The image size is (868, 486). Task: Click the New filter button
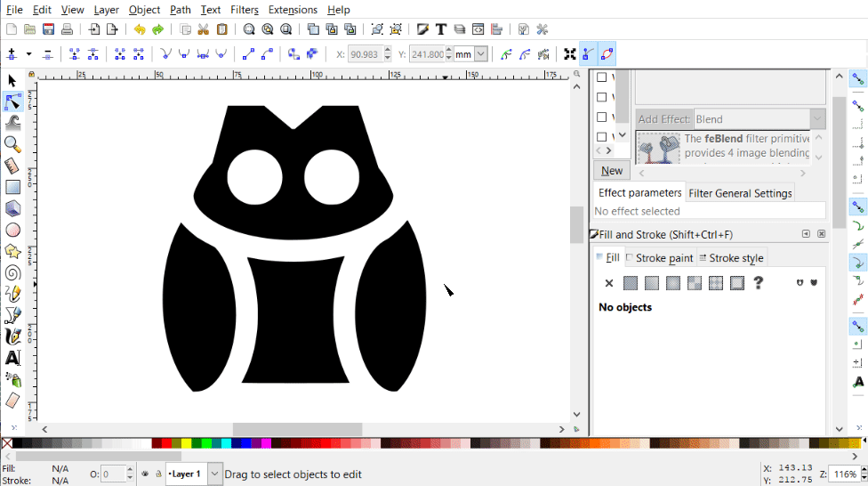tap(612, 171)
